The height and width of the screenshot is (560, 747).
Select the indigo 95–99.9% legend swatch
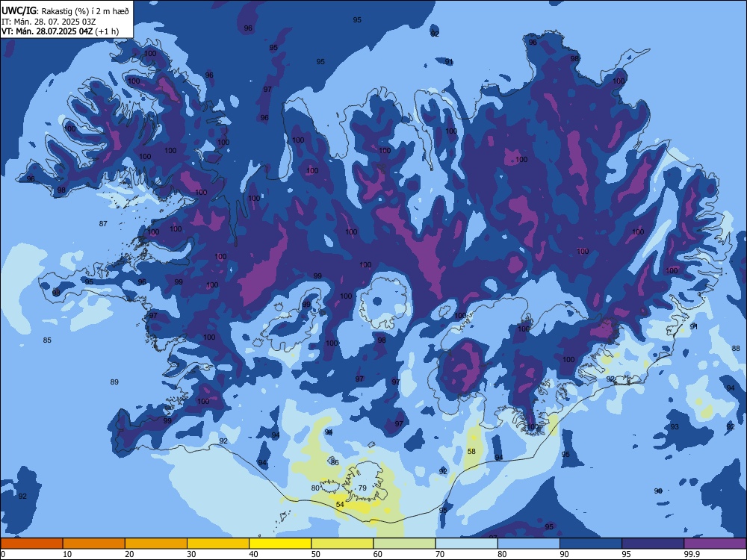click(653, 544)
